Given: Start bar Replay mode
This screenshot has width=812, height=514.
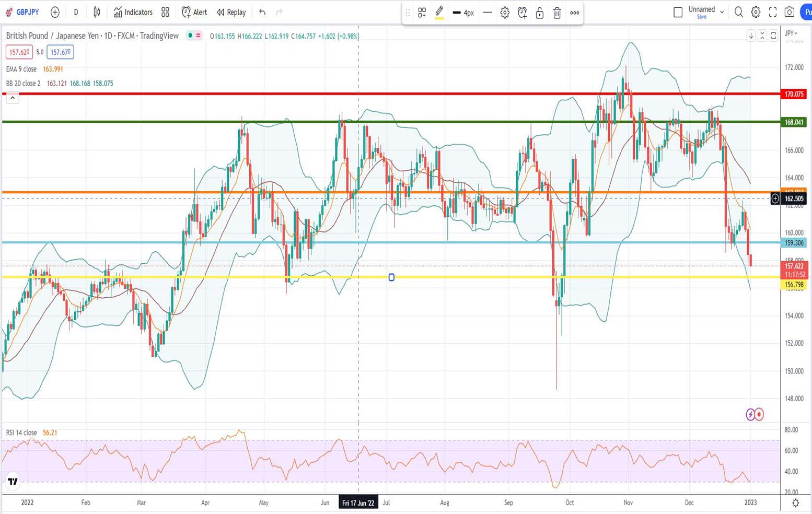Looking at the screenshot, I should point(231,12).
